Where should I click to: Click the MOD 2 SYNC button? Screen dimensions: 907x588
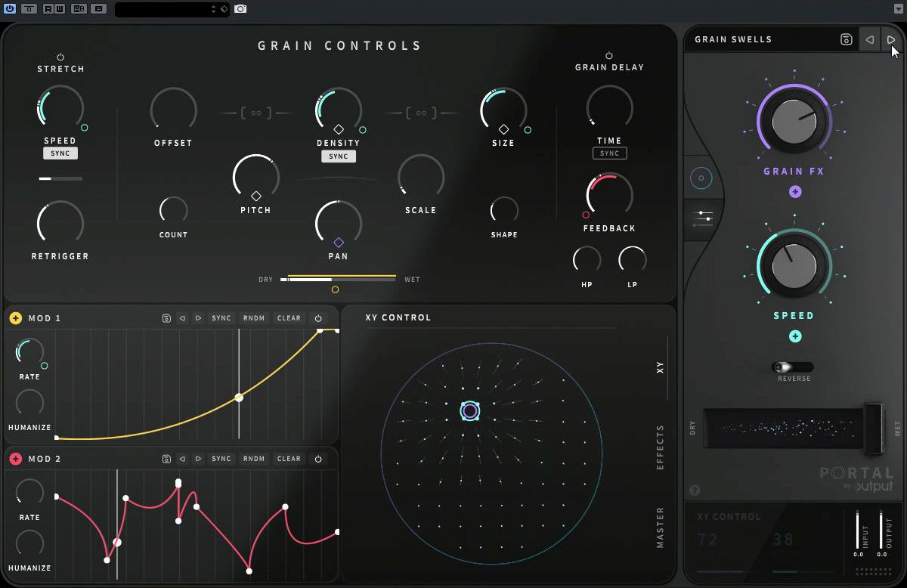(221, 459)
